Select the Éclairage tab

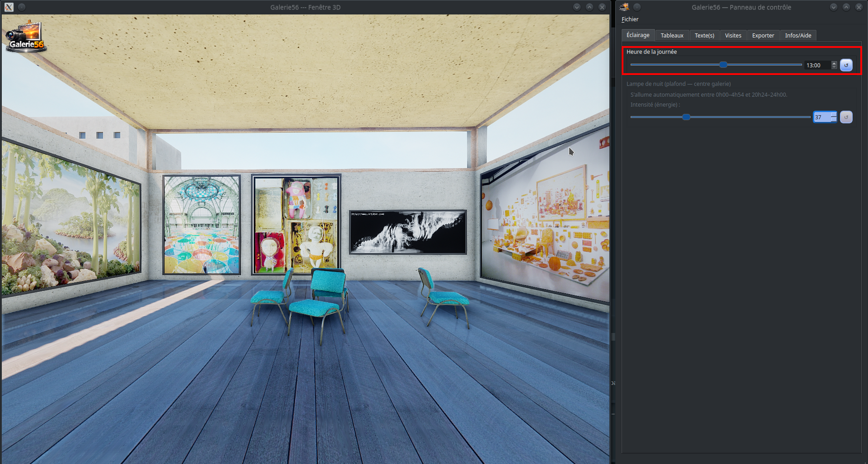point(638,35)
